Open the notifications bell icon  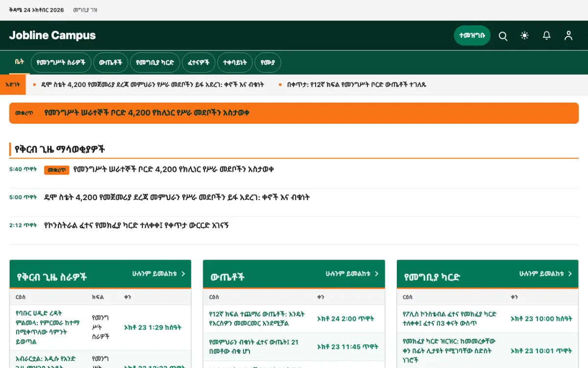tap(546, 36)
